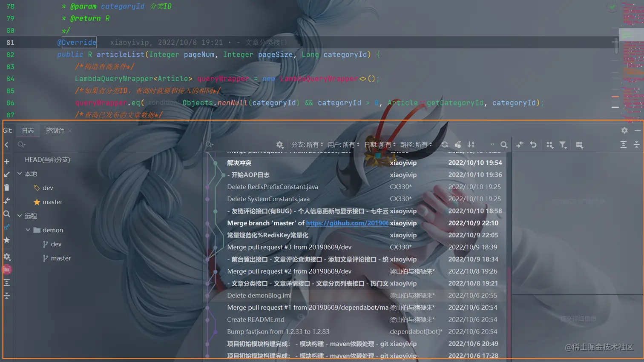Collapse the 本地 local branches node

pyautogui.click(x=20, y=174)
